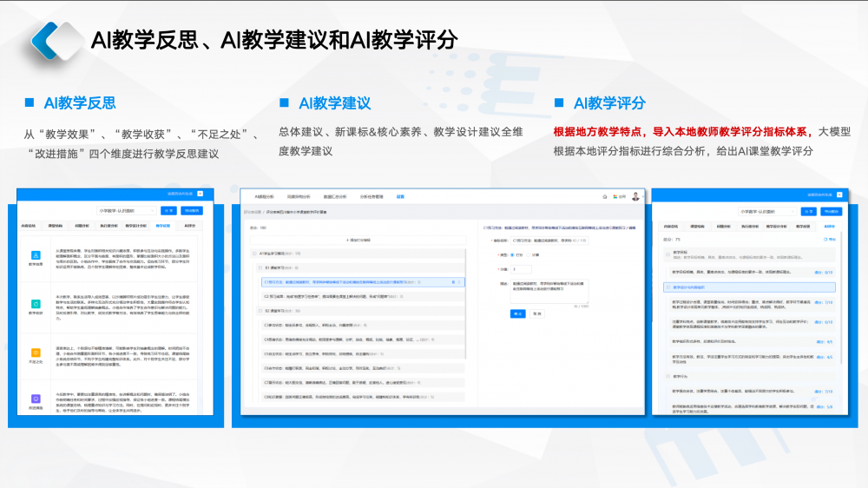Click the yellow 不足之处 icon
This screenshot has height=488, width=868.
click(x=36, y=352)
